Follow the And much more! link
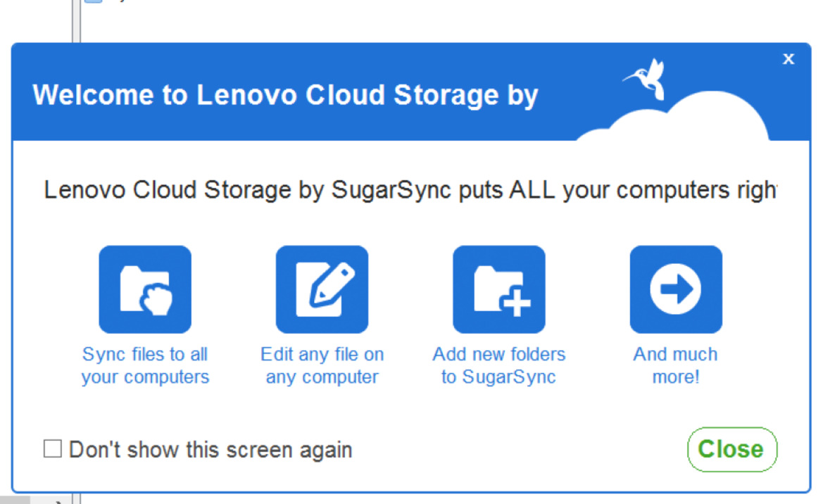The height and width of the screenshot is (504, 823). point(676,365)
